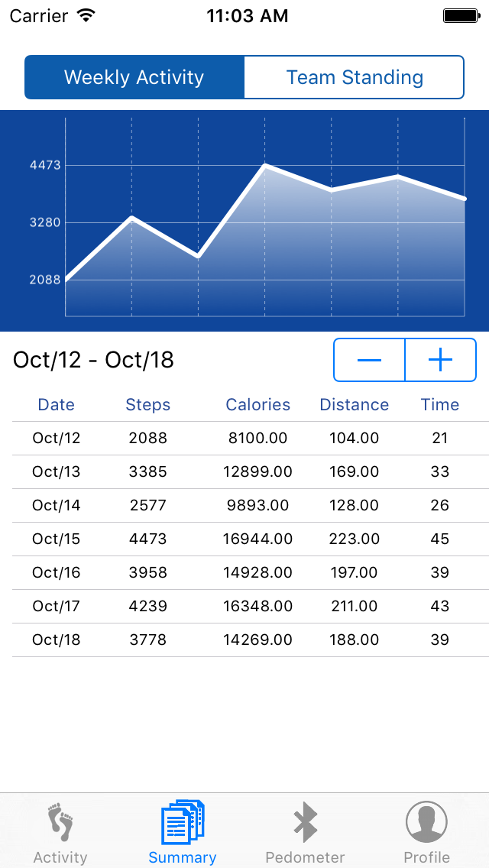This screenshot has height=868, width=489.
Task: Tap the Steps column header
Action: point(148,405)
